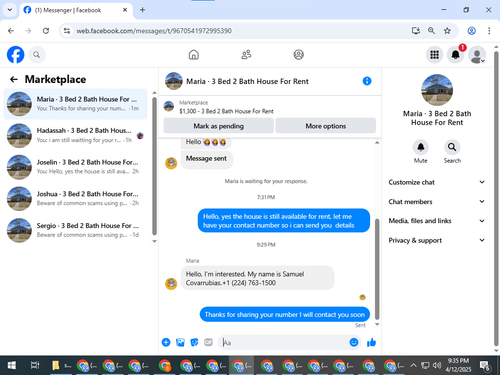This screenshot has width=500, height=375.
Task: Go back with the browser back arrow
Action: click(x=11, y=31)
